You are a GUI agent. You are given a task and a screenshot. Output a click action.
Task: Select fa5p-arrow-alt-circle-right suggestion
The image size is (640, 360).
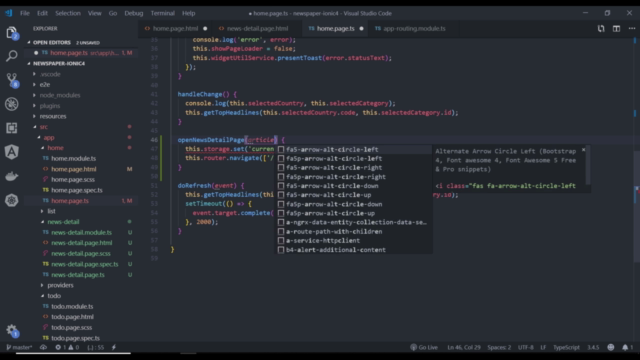pyautogui.click(x=353, y=177)
